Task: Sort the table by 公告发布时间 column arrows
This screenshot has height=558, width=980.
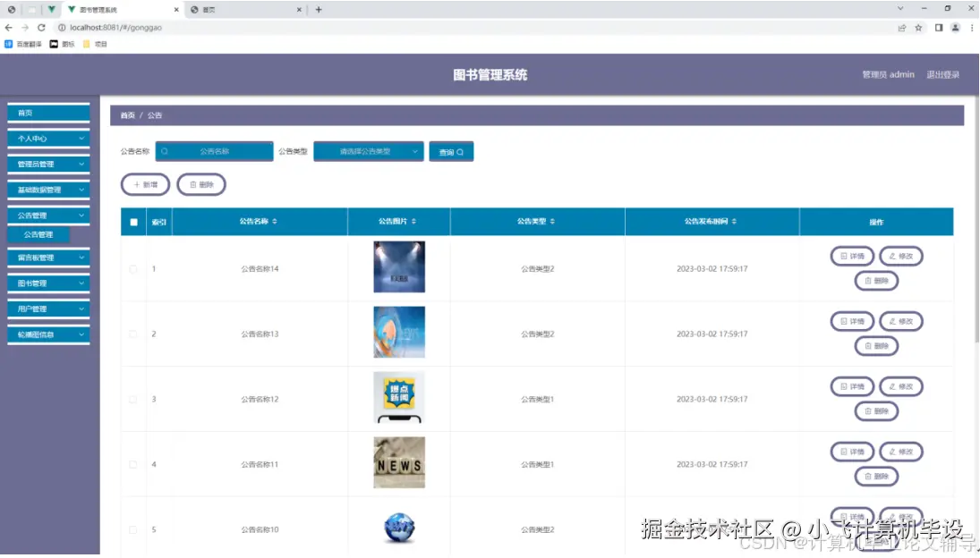Action: coord(735,222)
